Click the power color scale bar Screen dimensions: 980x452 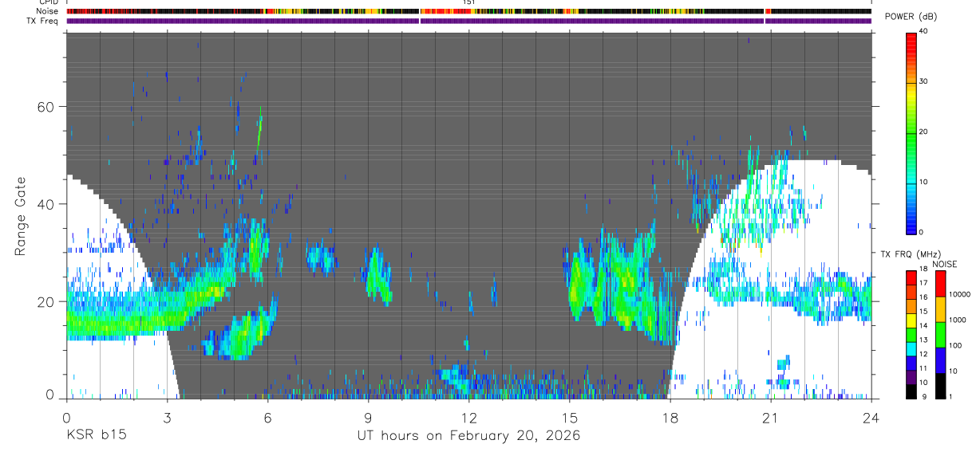tap(911, 132)
